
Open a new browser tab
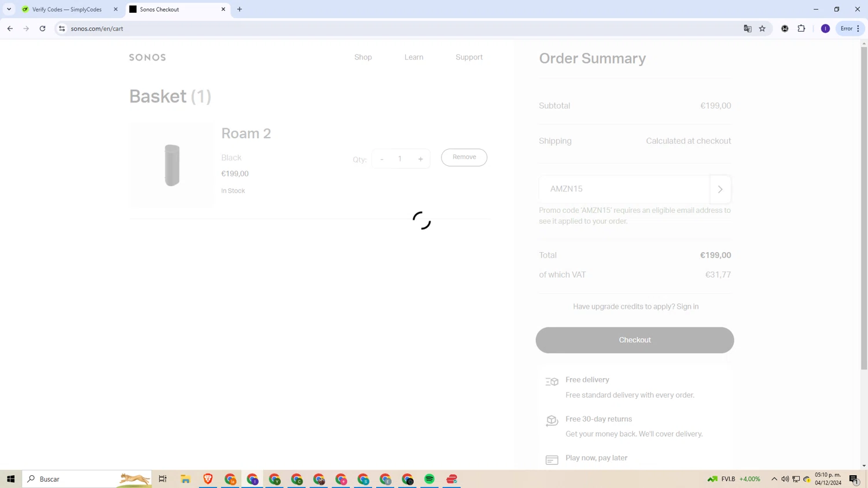(240, 9)
